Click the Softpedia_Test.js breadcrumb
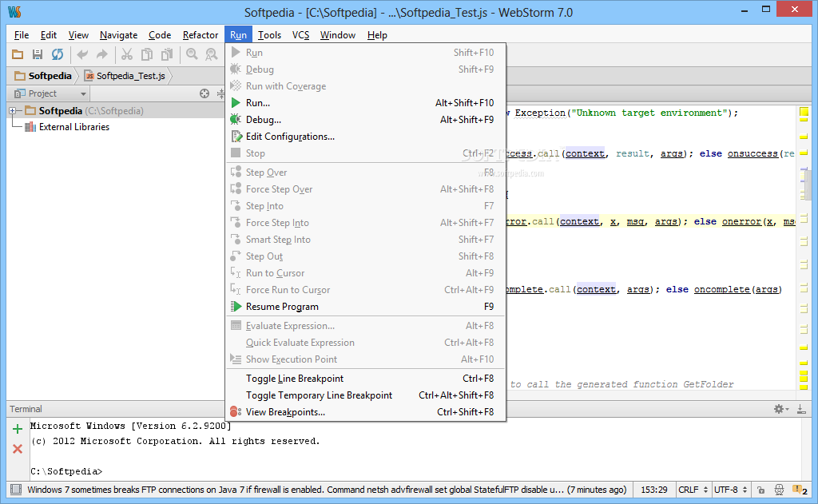The image size is (818, 504). point(125,76)
